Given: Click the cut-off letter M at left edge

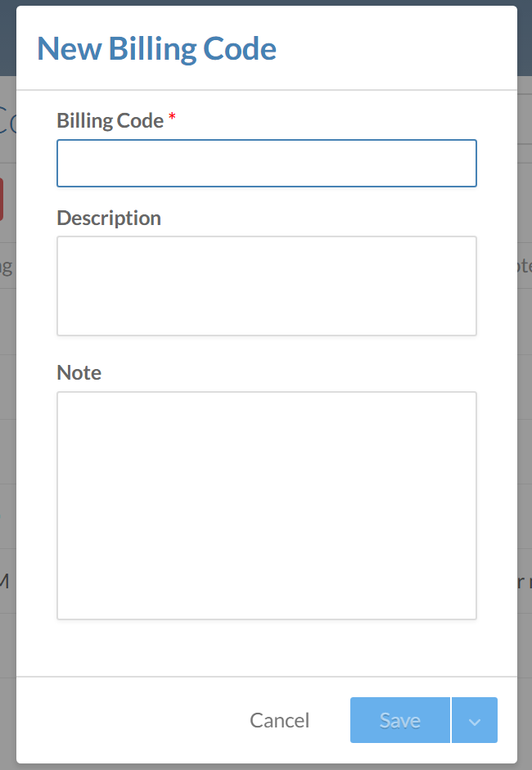Looking at the screenshot, I should pyautogui.click(x=4, y=581).
